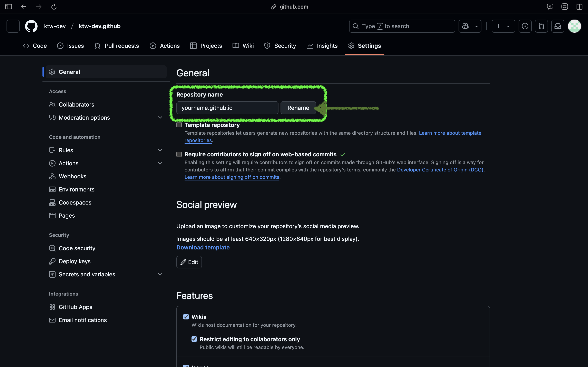Switch to the Code tab
Image resolution: width=588 pixels, height=367 pixels.
pos(35,46)
